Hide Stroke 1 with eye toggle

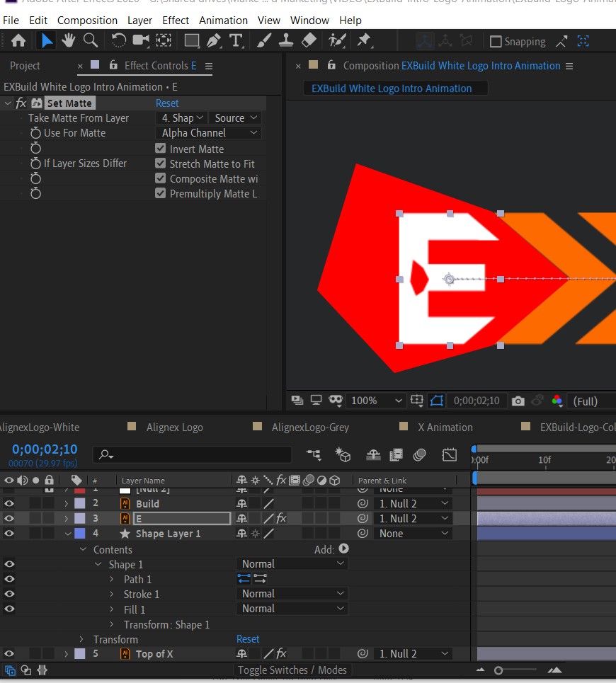(9, 594)
